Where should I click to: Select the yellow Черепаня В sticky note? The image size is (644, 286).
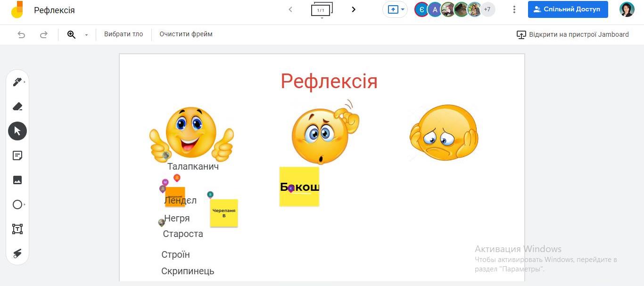coord(224,213)
